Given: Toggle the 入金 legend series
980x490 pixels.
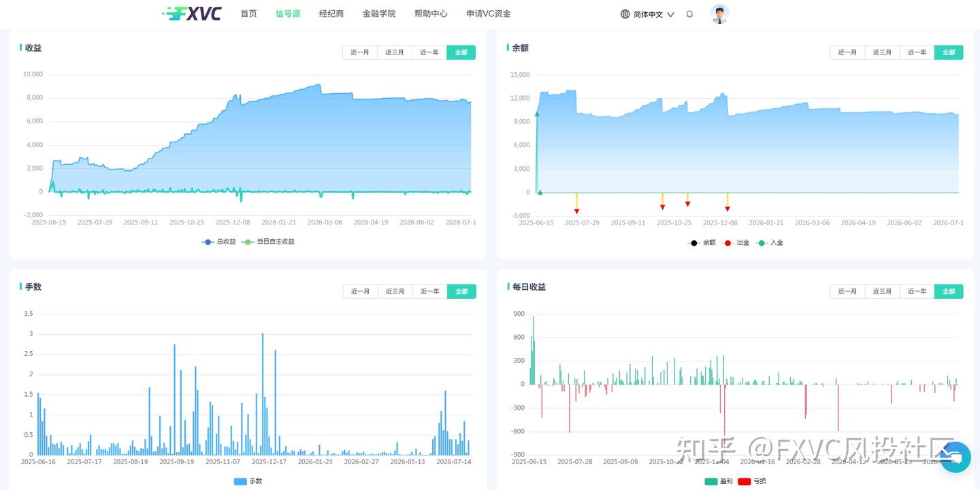Looking at the screenshot, I should (770, 242).
